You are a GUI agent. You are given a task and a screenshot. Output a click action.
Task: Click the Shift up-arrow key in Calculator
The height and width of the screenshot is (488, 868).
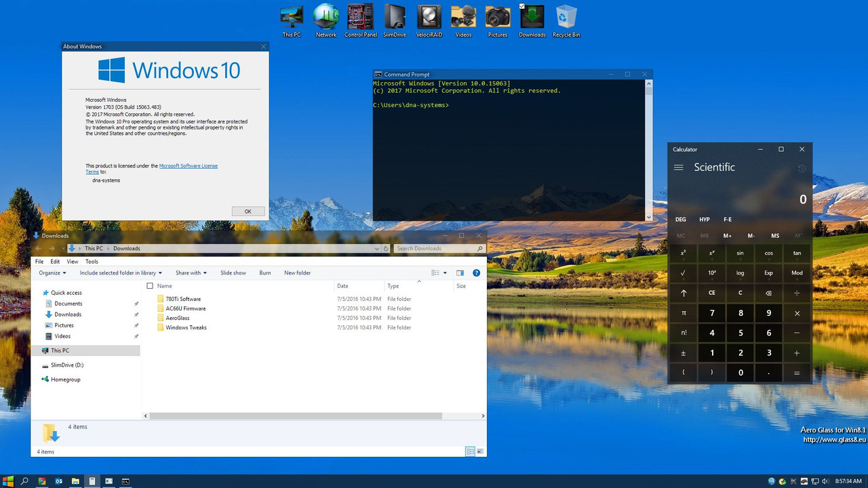[x=684, y=293]
